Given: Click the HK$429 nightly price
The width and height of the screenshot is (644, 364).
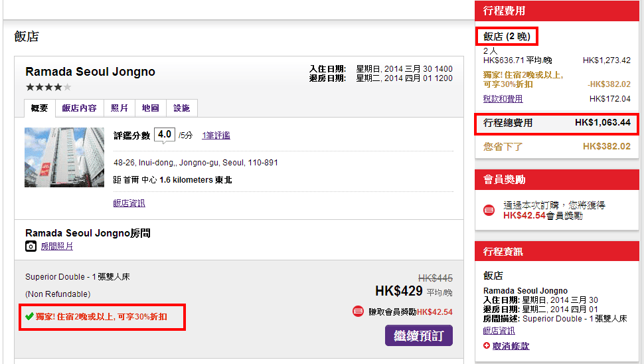Looking at the screenshot, I should tap(398, 291).
